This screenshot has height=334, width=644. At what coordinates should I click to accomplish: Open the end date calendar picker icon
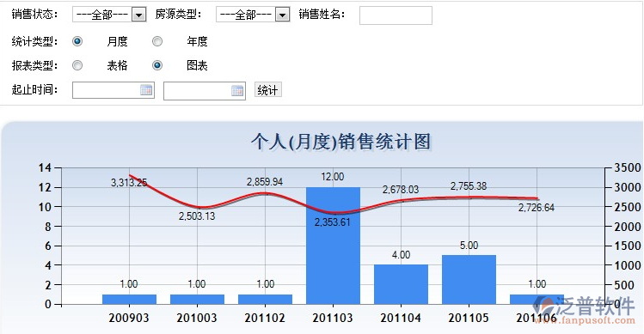click(237, 90)
